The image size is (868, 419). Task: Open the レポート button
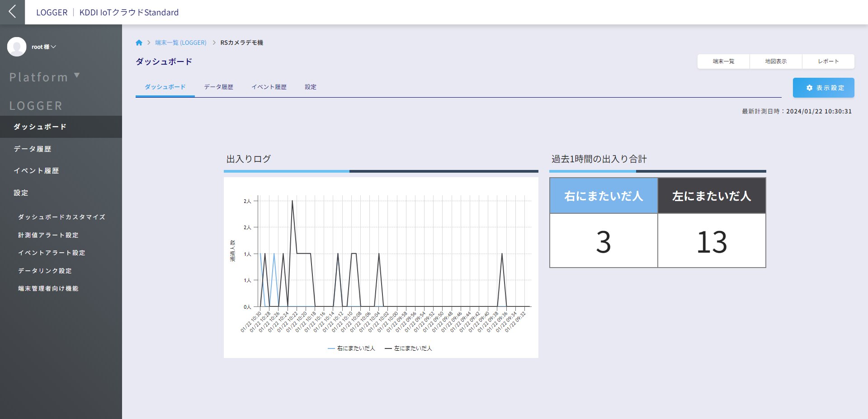pyautogui.click(x=828, y=61)
